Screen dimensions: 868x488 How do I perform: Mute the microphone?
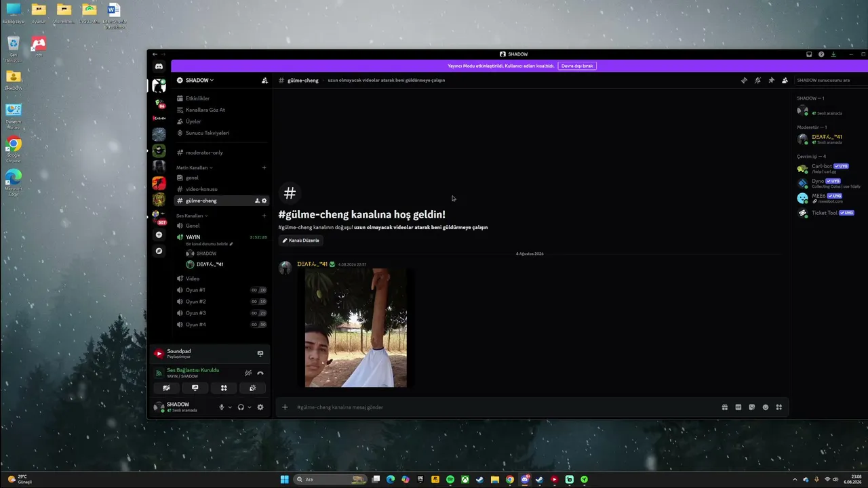pyautogui.click(x=221, y=407)
